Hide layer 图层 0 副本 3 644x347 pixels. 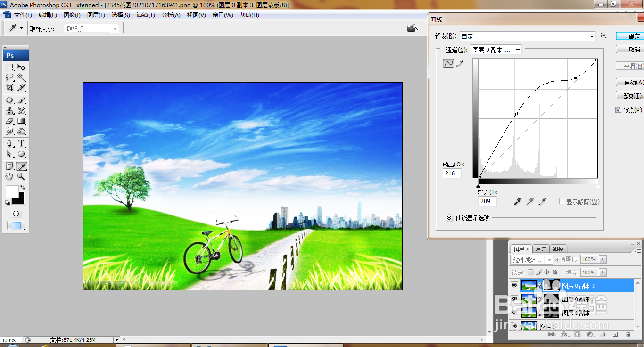click(x=514, y=285)
